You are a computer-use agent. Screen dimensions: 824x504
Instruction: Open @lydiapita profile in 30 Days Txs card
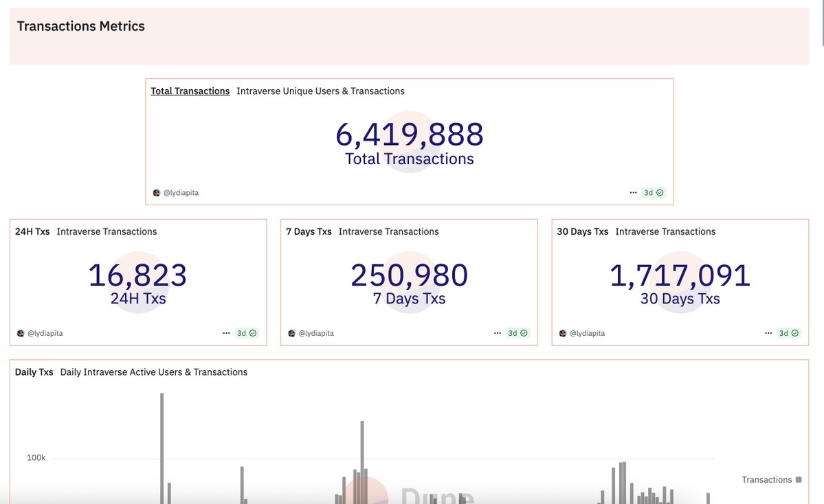pos(588,334)
